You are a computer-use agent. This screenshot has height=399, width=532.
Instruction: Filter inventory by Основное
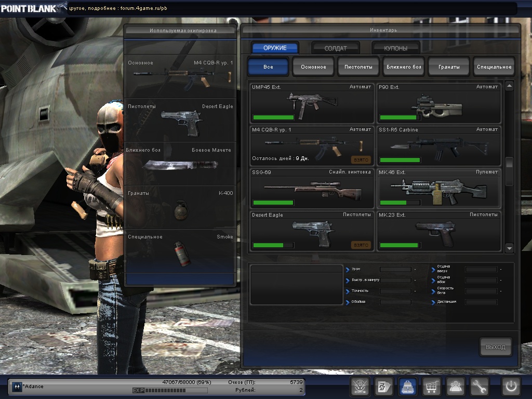pos(313,66)
